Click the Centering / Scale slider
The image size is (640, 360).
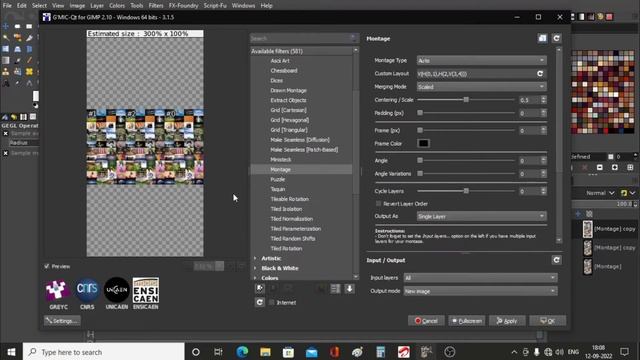click(x=466, y=100)
